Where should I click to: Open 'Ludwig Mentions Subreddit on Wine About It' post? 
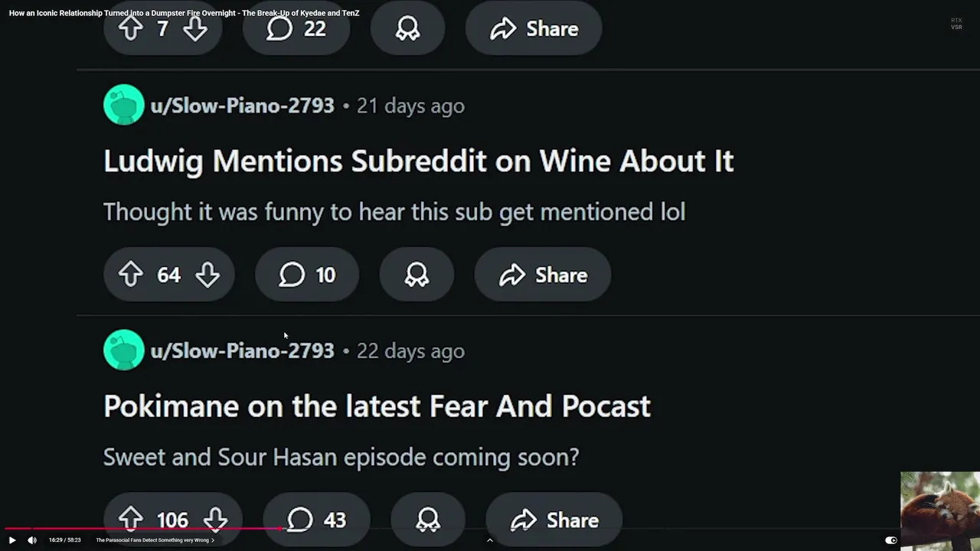418,161
